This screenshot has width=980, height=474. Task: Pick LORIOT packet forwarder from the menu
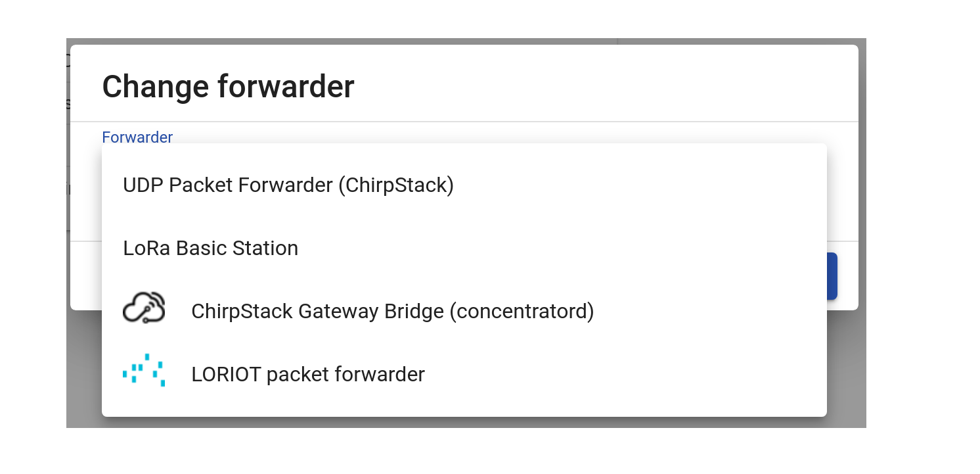click(x=307, y=374)
